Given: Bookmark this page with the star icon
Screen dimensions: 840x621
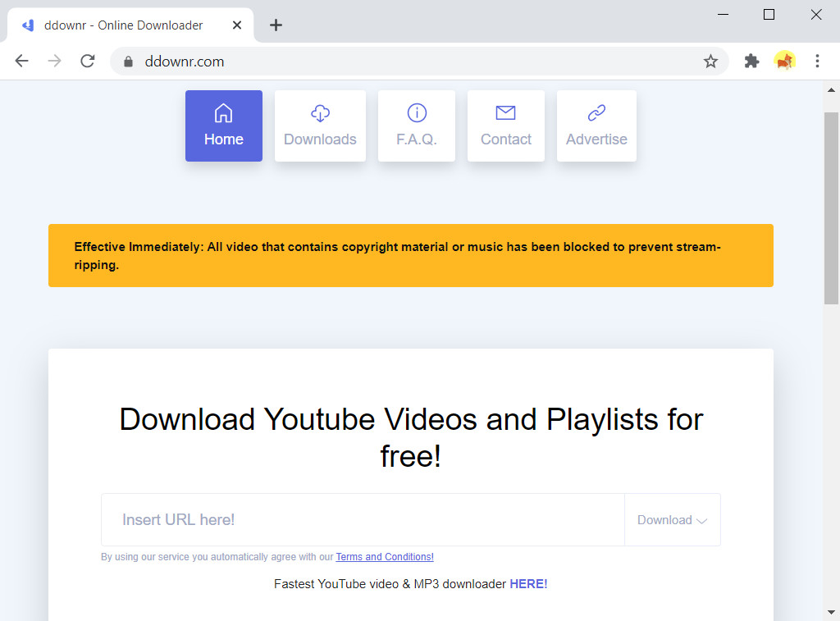Looking at the screenshot, I should coord(710,62).
